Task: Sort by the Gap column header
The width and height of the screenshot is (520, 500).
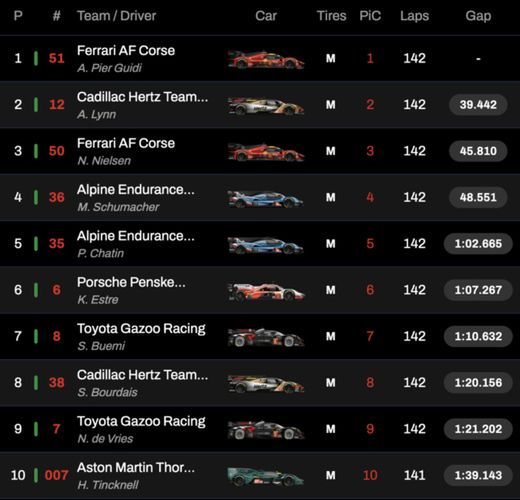Action: coord(478,16)
